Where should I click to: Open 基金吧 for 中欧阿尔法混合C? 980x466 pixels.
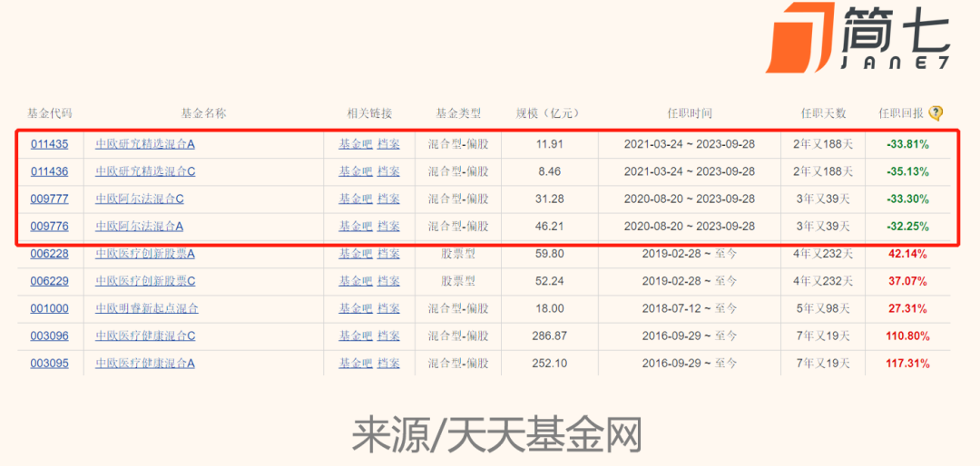point(356,199)
